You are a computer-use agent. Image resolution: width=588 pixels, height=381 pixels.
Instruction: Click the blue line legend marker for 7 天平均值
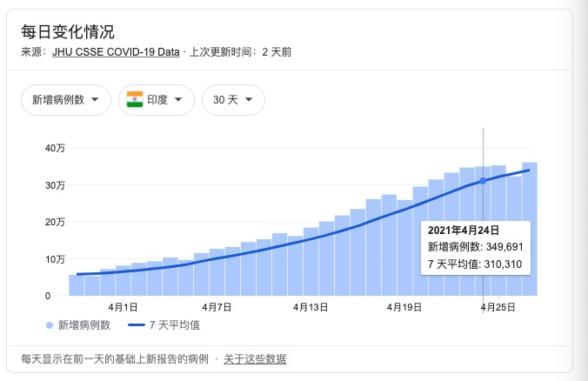(136, 325)
